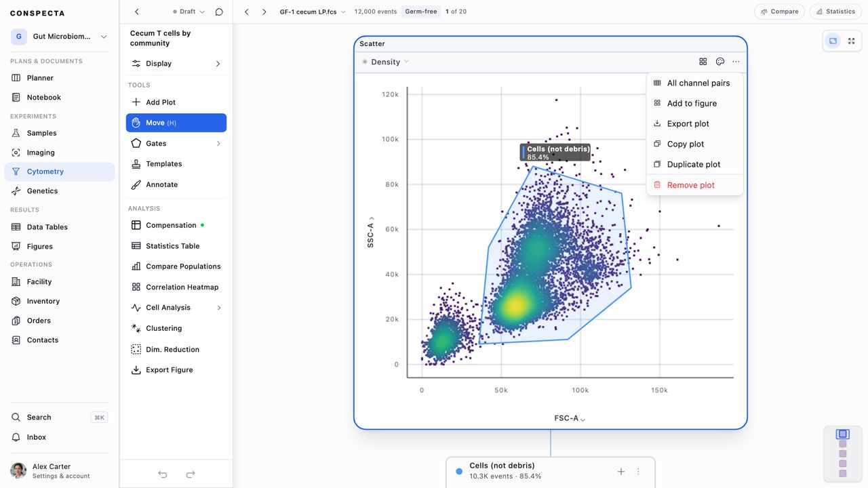
Task: Expand the Display settings
Action: point(176,64)
